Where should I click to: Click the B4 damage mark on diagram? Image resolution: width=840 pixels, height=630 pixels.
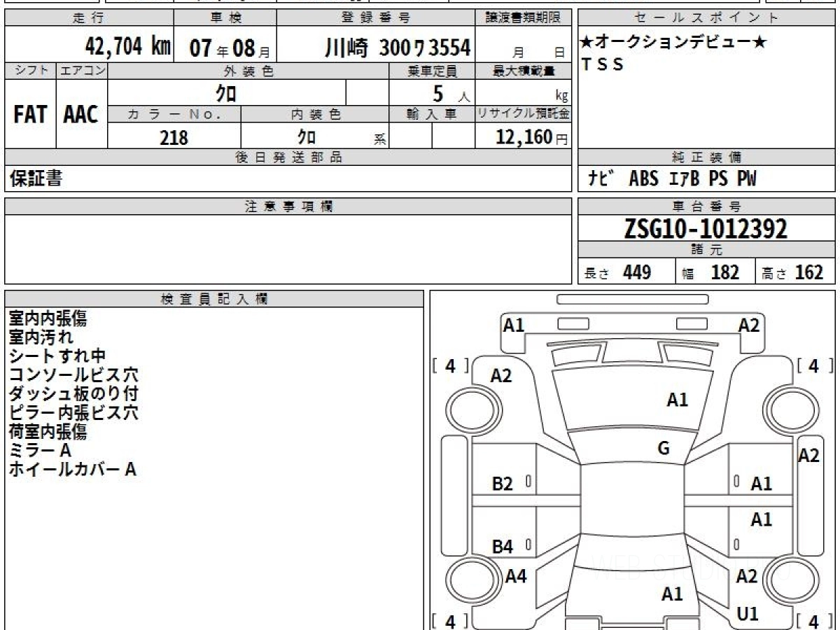[503, 547]
